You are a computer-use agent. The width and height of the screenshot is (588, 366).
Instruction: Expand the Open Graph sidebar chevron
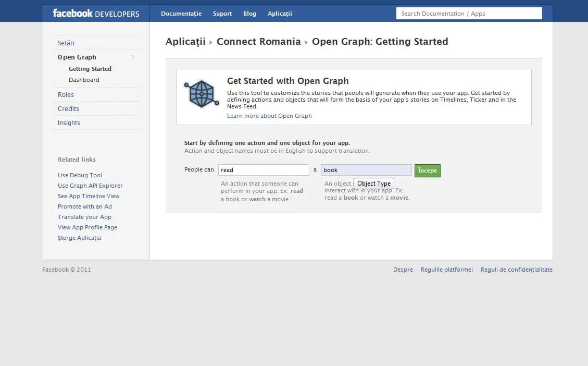(133, 57)
